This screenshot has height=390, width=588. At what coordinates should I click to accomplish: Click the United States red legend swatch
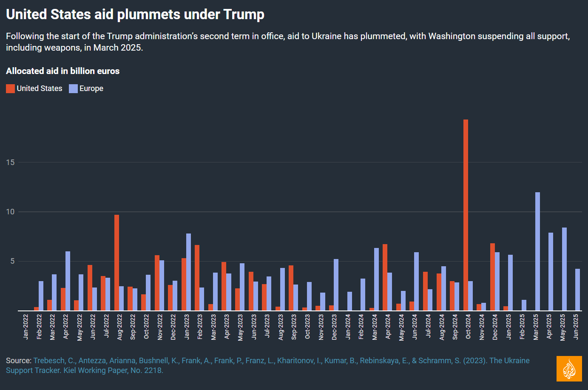pos(10,88)
